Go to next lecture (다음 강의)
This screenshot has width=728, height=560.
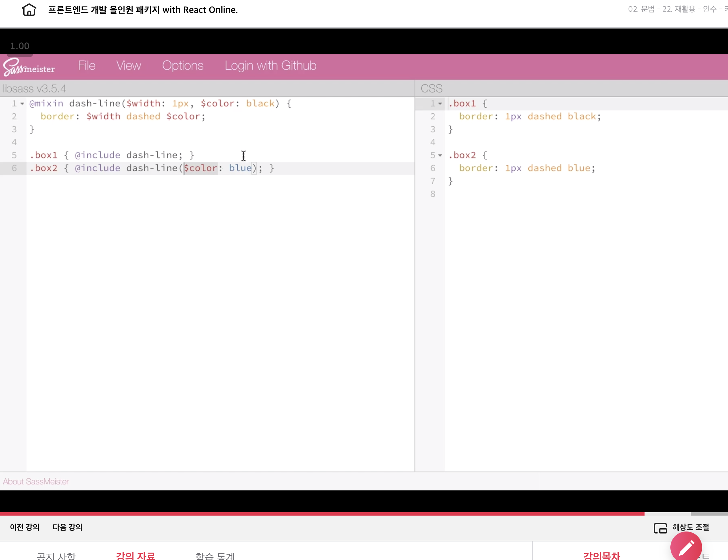pos(68,527)
